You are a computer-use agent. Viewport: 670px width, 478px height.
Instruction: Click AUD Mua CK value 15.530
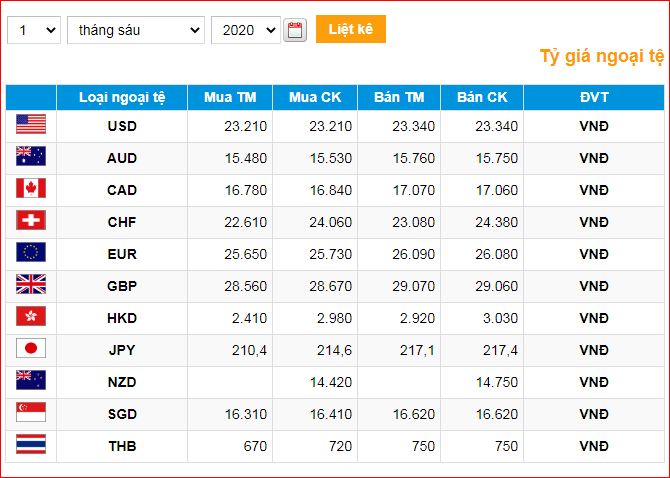(x=331, y=158)
